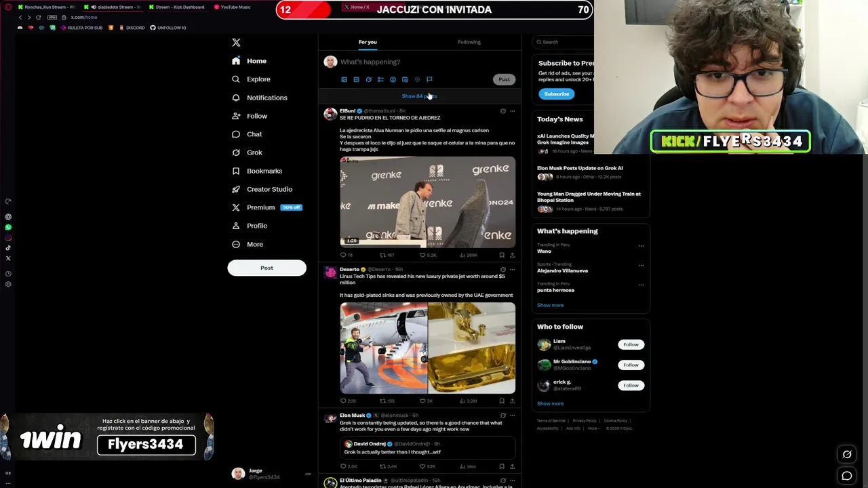Follow erick g.

[x=631, y=385]
